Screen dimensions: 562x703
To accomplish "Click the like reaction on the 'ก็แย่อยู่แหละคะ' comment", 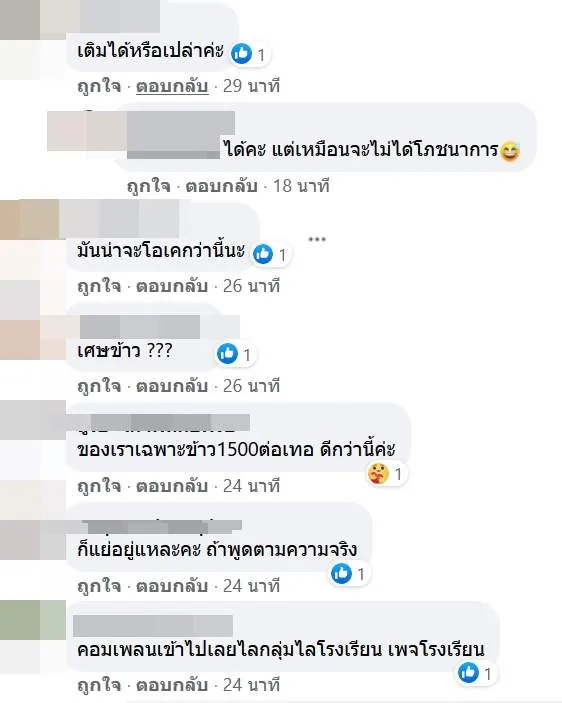I will [x=341, y=573].
